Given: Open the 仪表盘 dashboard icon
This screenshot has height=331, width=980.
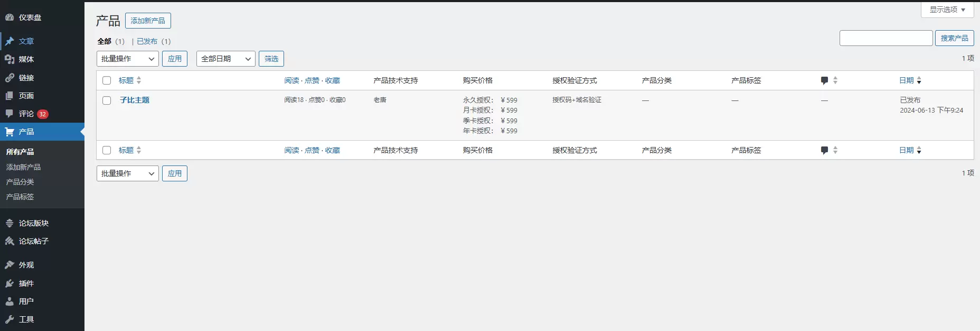Looking at the screenshot, I should coord(10,17).
